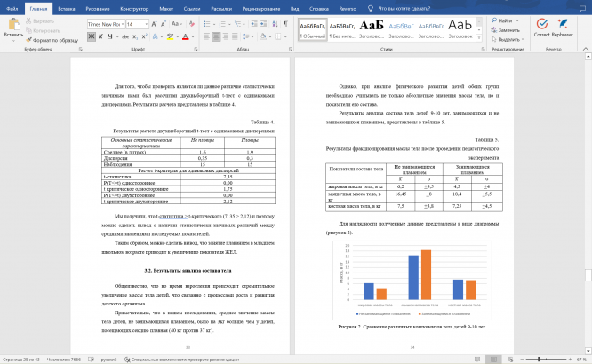Click the multilevel list icon
Viewport: 592px width, 364px height.
click(238, 24)
